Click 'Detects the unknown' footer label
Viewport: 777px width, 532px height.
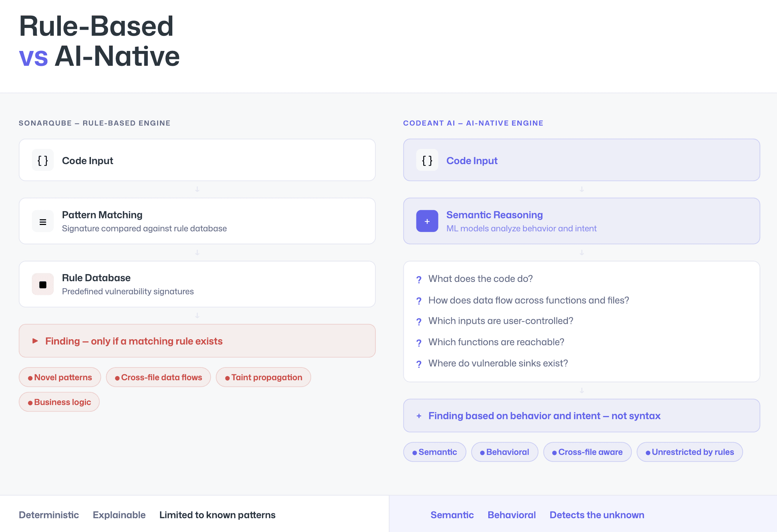pos(597,515)
